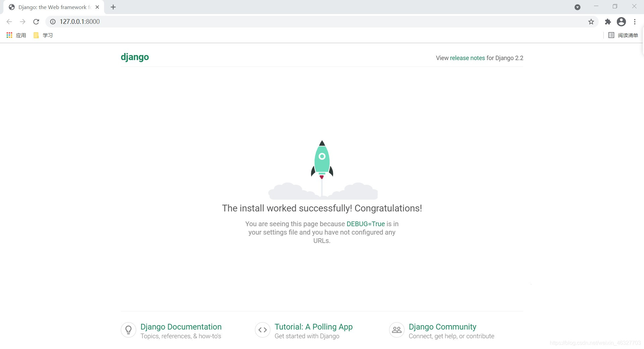The image size is (644, 349).
Task: Reload the page with refresh icon
Action: 36,22
